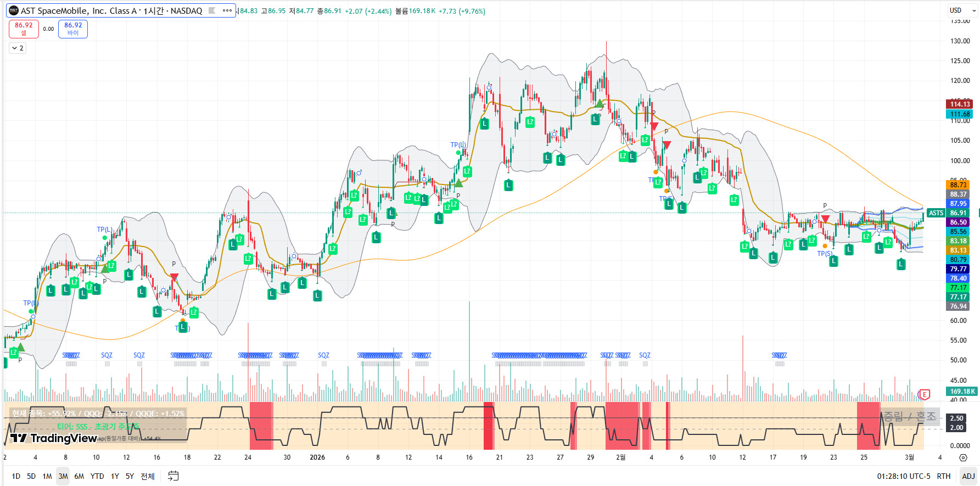Click the 169.18K volume label on scale
This screenshot has height=486, width=980.
[x=962, y=392]
